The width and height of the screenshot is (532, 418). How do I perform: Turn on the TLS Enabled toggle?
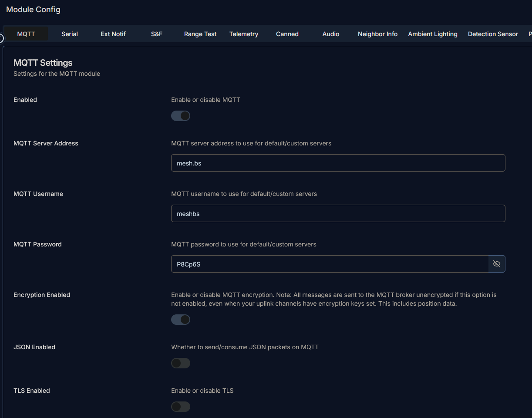181,407
